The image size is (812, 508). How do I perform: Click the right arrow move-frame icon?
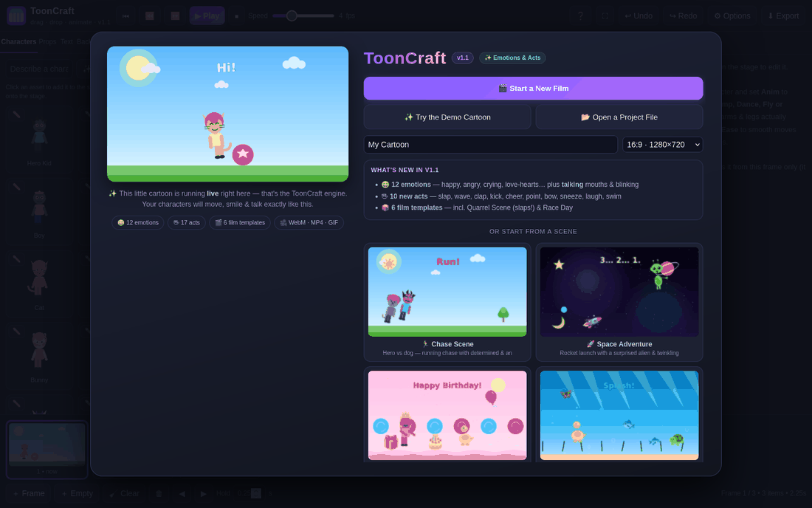tap(204, 493)
